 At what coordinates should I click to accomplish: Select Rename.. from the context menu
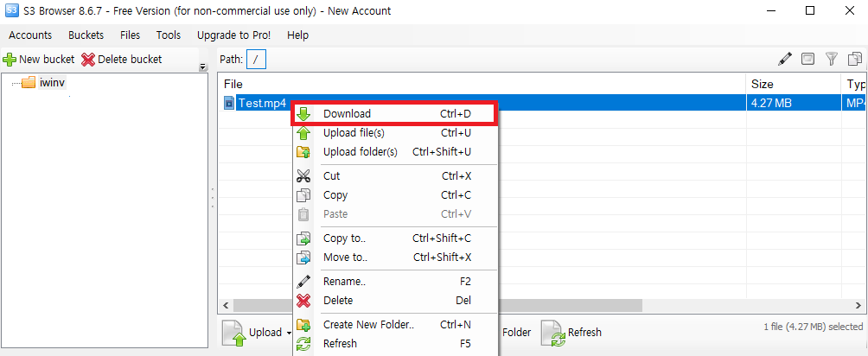395,281
